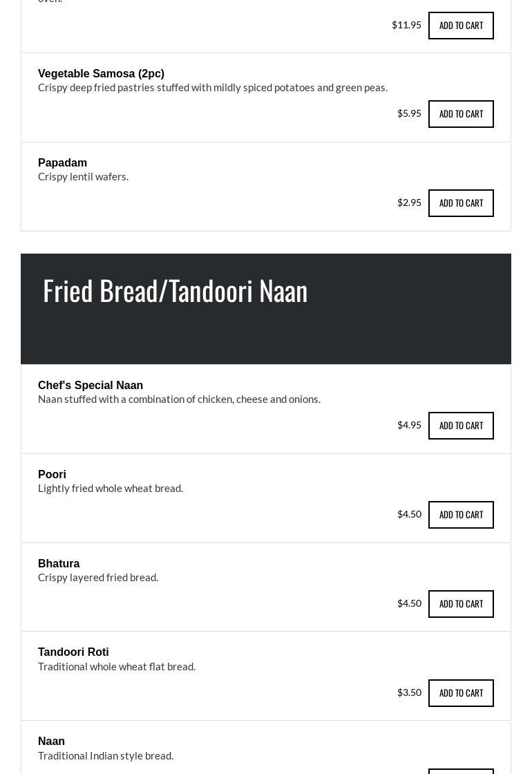
Task: Click the Naan item title at bottom
Action: (x=51, y=742)
